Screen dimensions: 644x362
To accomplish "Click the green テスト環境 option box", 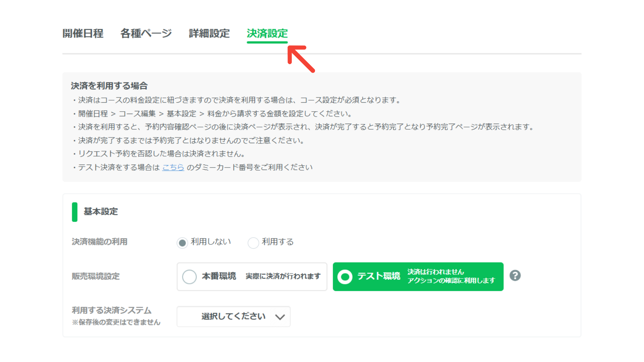I will click(418, 277).
